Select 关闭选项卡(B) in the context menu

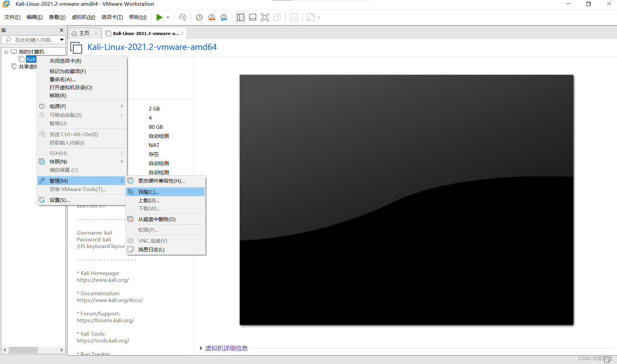[82, 61]
